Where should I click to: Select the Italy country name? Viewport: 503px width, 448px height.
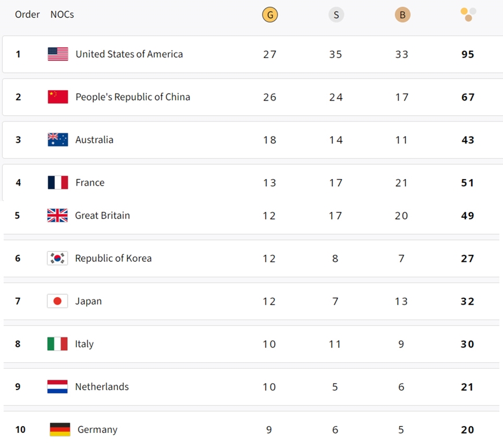(x=84, y=344)
